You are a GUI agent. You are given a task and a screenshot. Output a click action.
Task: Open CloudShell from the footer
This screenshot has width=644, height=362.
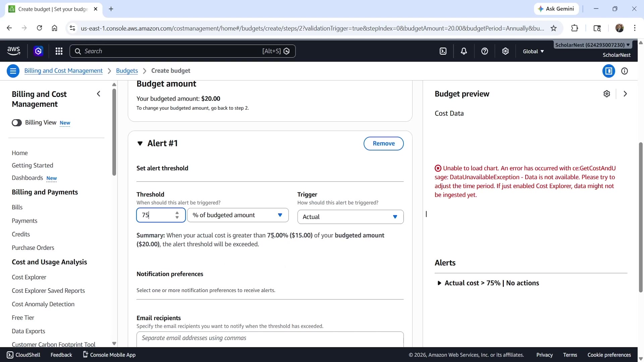click(x=23, y=355)
